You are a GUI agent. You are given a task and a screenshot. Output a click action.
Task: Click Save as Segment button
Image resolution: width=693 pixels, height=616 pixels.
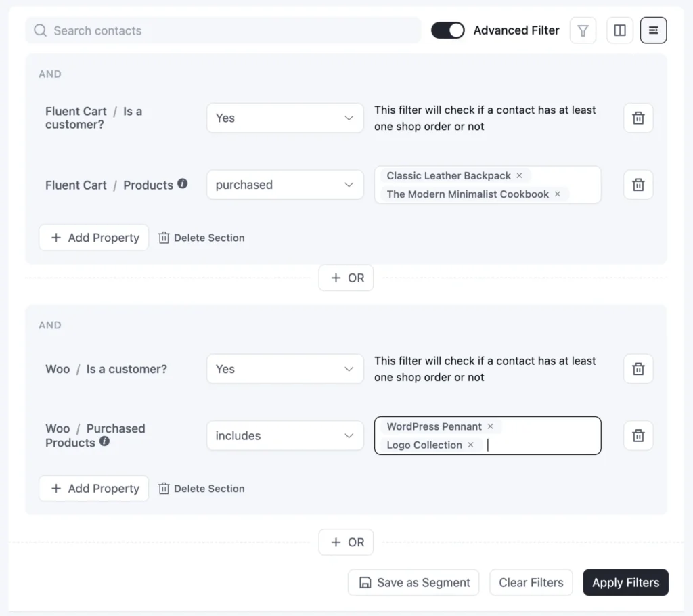point(413,582)
